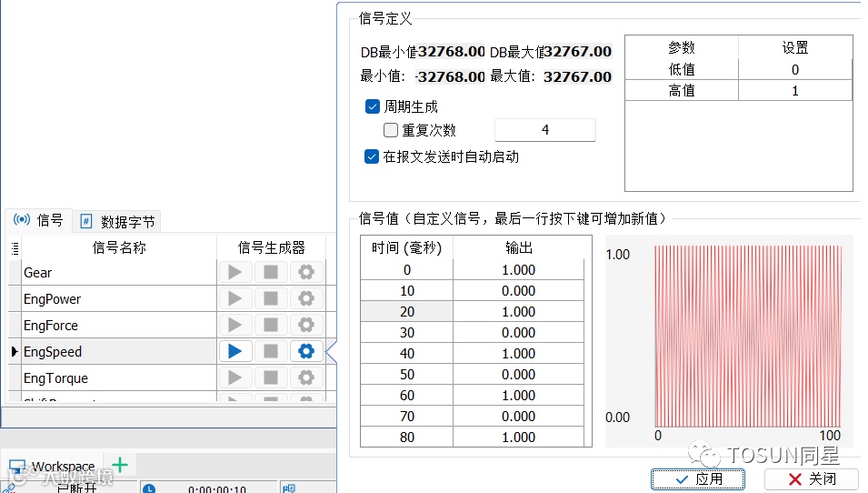Click the 时间 (毫秒) column header
Screen dimensions: 868x493
[407, 247]
